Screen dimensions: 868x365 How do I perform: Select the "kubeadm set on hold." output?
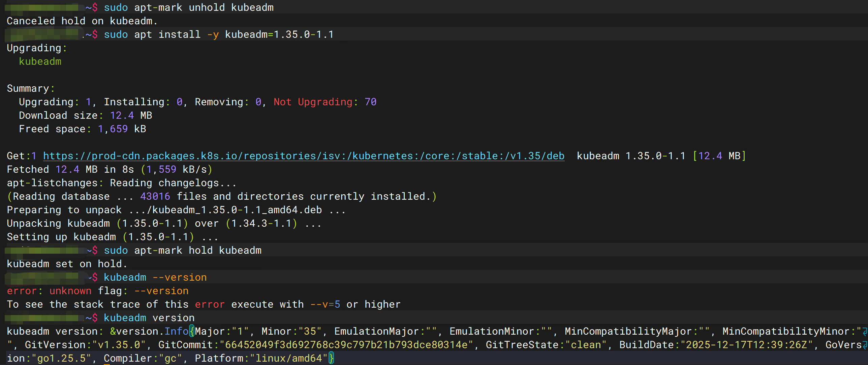(x=67, y=264)
